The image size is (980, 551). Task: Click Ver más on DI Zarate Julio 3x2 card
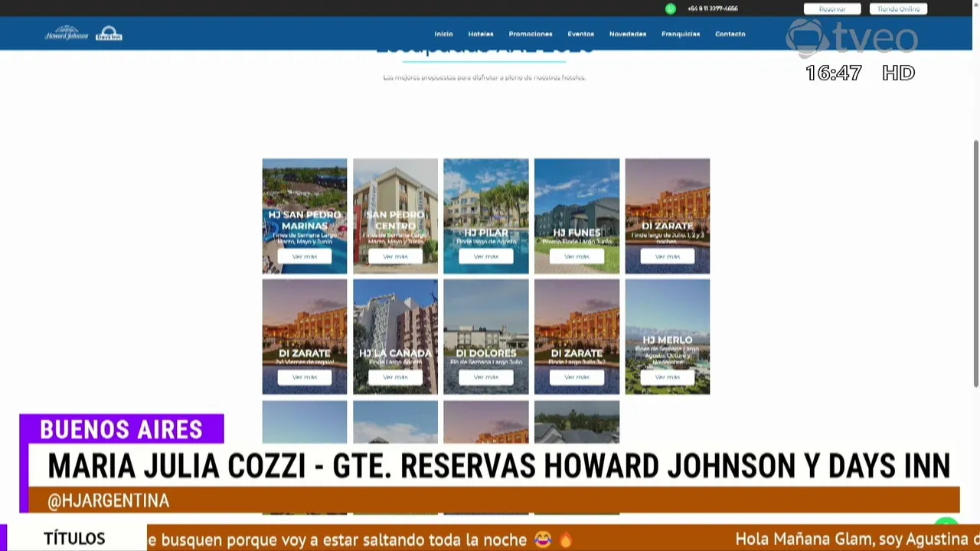tap(577, 377)
